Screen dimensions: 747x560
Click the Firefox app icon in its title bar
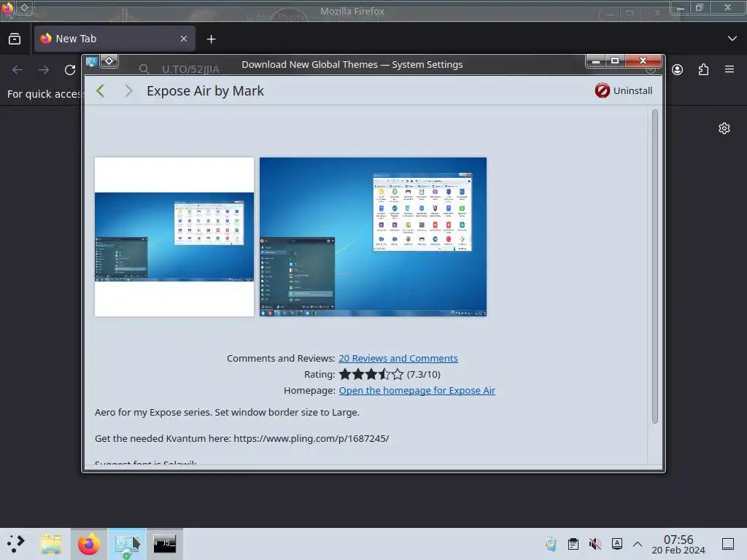(x=7, y=8)
